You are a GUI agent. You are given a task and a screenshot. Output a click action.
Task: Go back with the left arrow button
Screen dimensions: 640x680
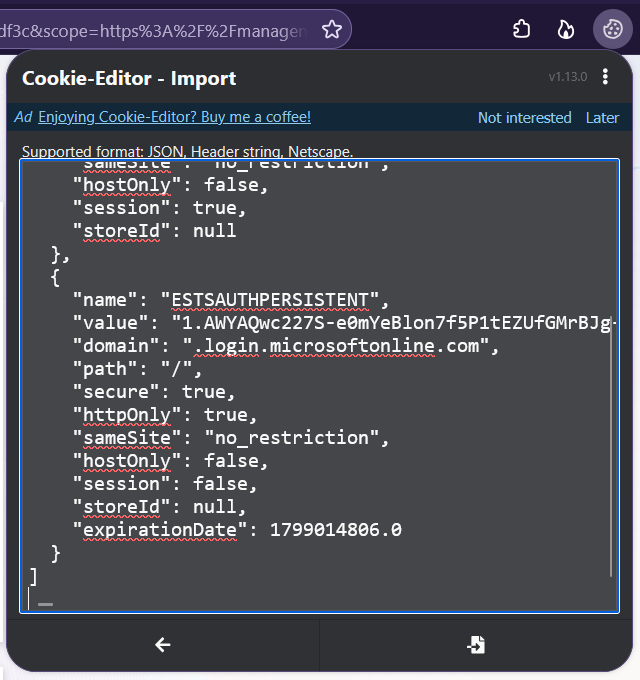point(163,645)
